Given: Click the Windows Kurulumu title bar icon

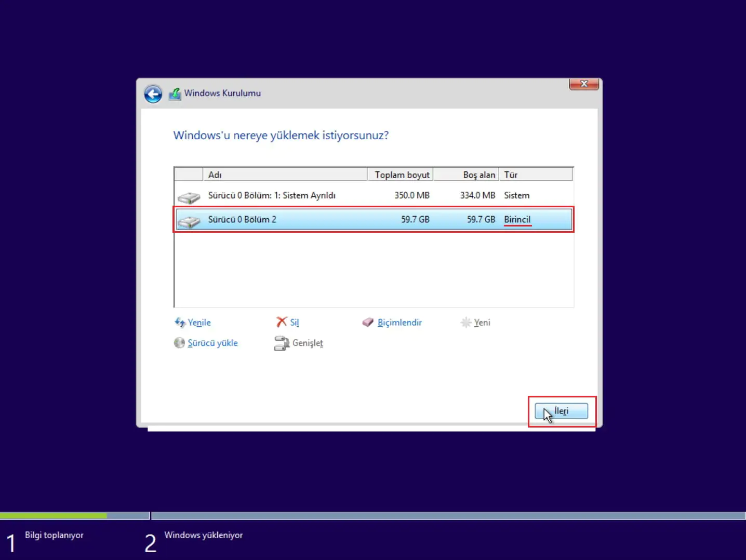Looking at the screenshot, I should click(x=175, y=94).
